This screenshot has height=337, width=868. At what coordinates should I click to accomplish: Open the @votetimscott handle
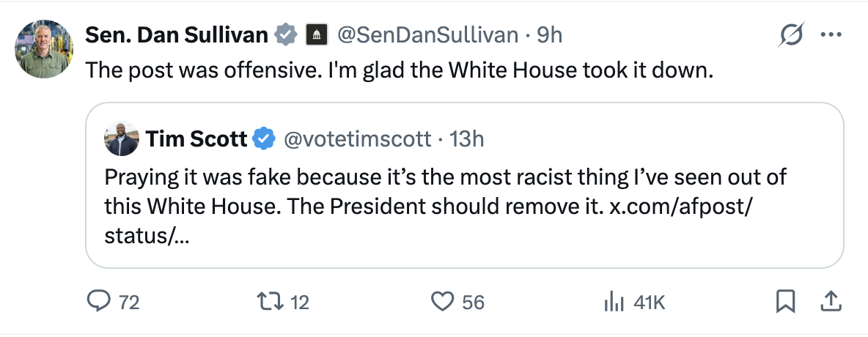coord(357,138)
